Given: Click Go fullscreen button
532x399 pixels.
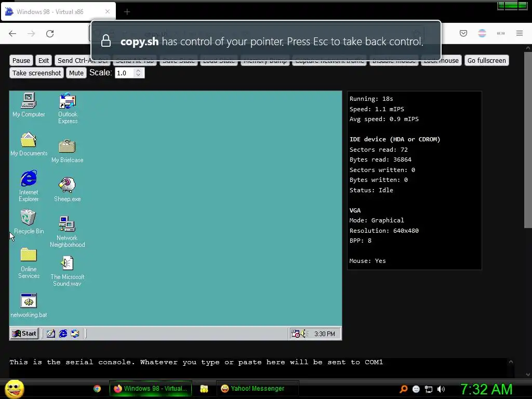Looking at the screenshot, I should pyautogui.click(x=486, y=60).
